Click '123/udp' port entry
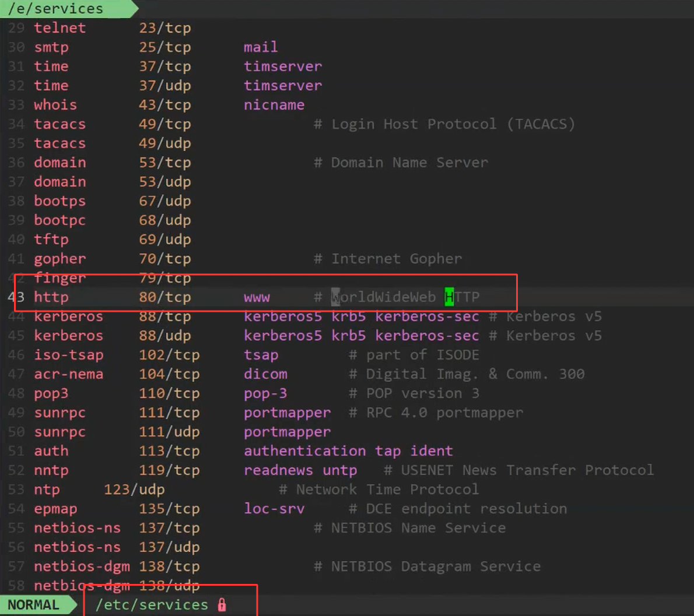The image size is (694, 616). pos(134,490)
